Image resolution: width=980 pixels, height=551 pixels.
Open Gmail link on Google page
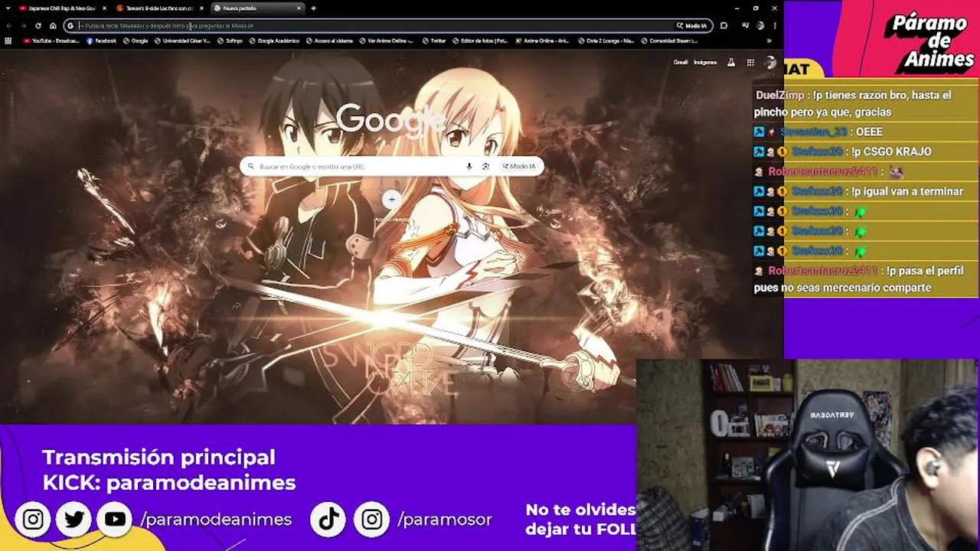(680, 62)
